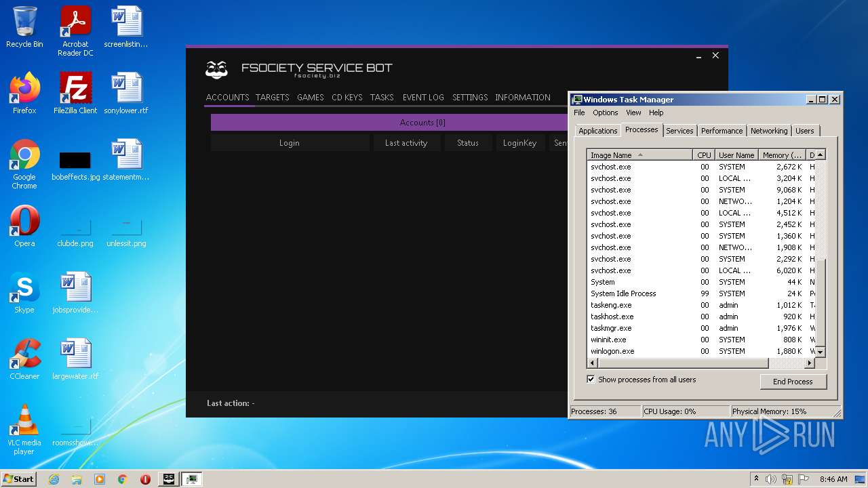The image size is (868, 488).
Task: Switch to TARGETS tab
Action: [273, 98]
